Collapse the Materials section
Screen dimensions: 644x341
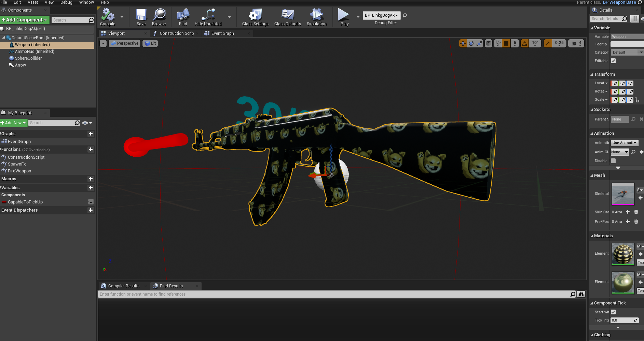coord(592,236)
